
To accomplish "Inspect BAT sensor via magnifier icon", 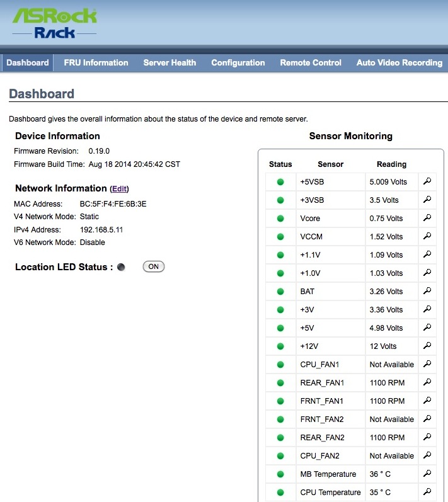I will coord(427,291).
